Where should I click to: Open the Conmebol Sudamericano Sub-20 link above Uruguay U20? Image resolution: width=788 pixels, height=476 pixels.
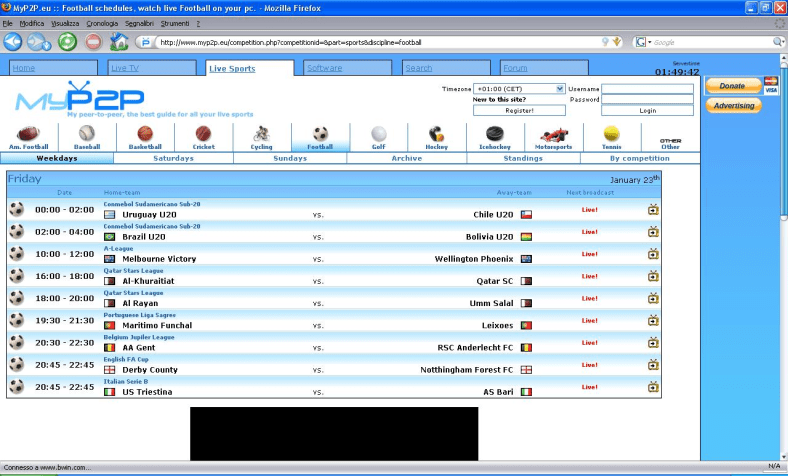(x=152, y=204)
